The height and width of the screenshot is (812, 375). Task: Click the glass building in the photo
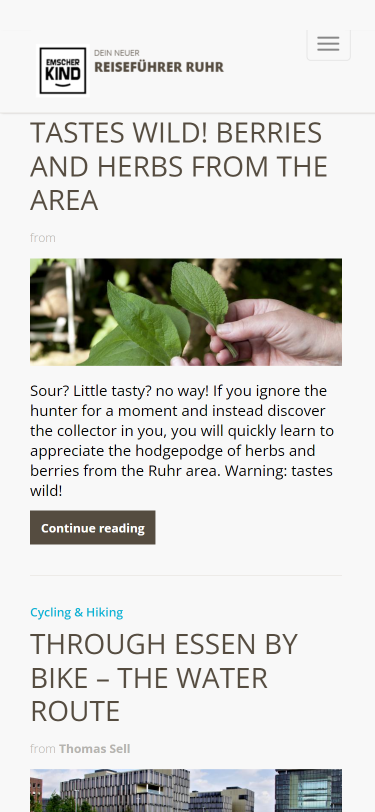pyautogui.click(x=308, y=791)
